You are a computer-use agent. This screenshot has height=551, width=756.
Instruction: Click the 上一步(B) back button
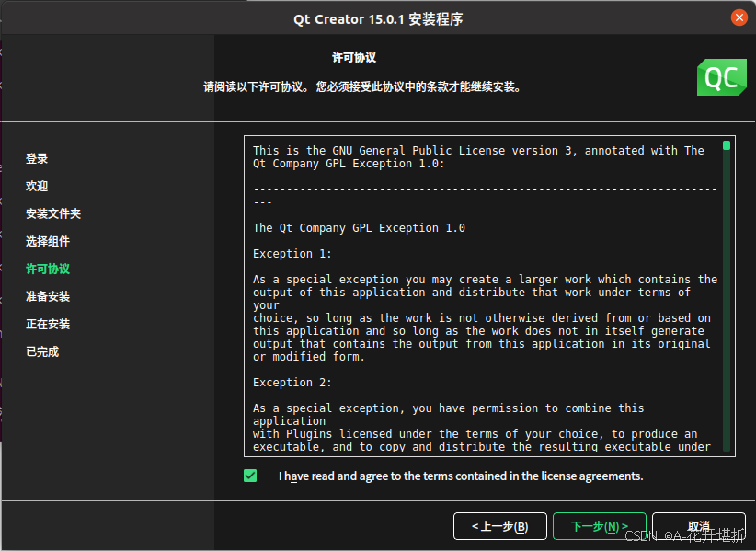pyautogui.click(x=500, y=526)
